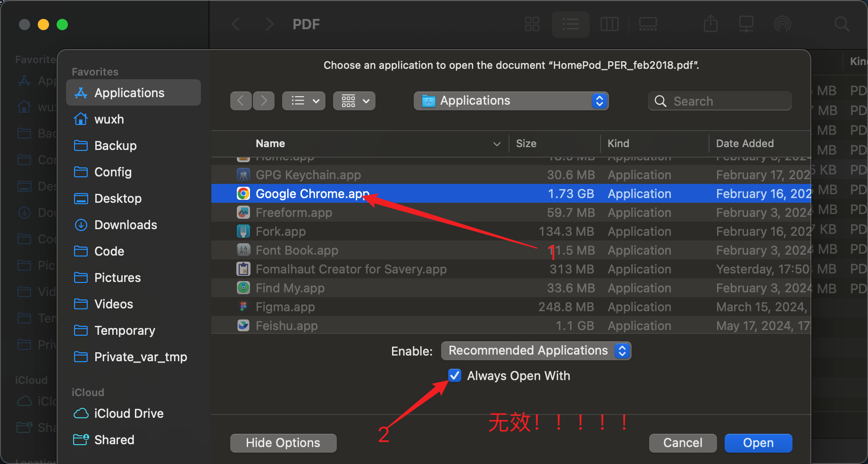Click the Finder Share toolbar icon
This screenshot has width=868, height=464.
[x=711, y=24]
